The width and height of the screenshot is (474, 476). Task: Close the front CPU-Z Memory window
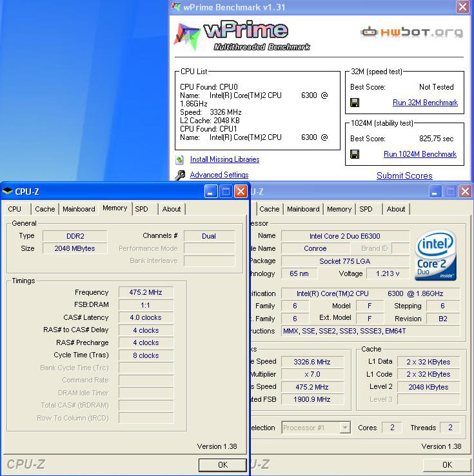[x=241, y=192]
